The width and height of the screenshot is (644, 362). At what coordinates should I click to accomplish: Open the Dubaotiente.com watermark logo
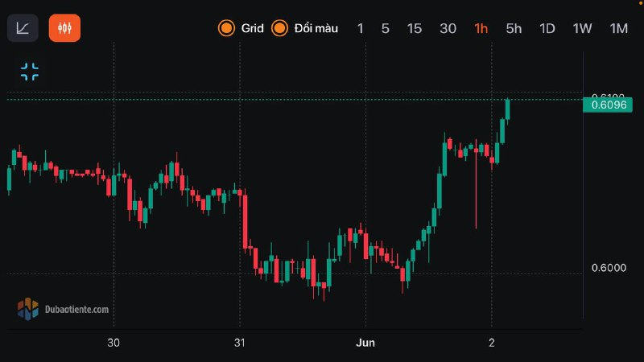63,308
